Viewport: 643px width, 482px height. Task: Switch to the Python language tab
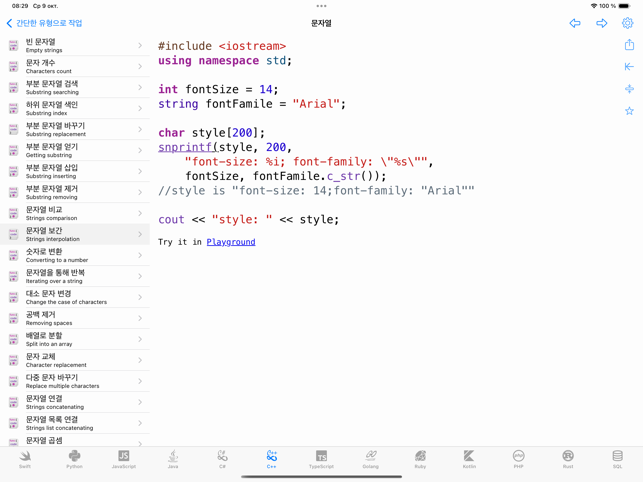click(74, 459)
